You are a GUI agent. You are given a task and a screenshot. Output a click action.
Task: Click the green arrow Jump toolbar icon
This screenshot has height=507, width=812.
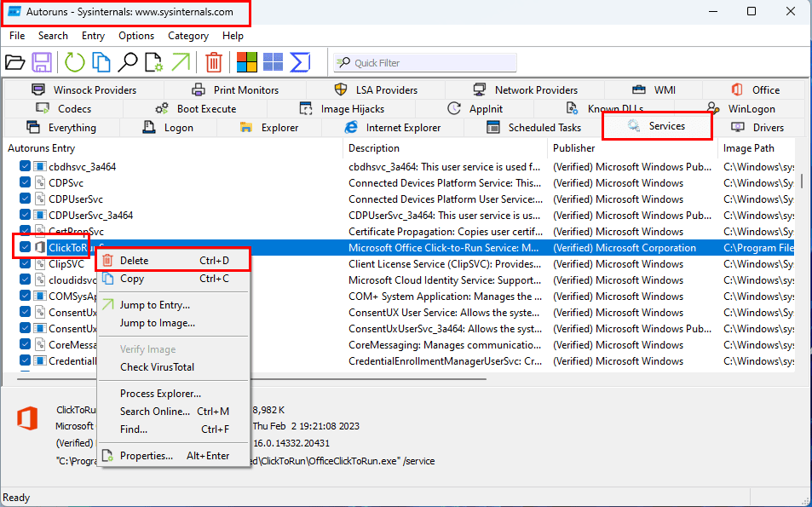click(181, 63)
